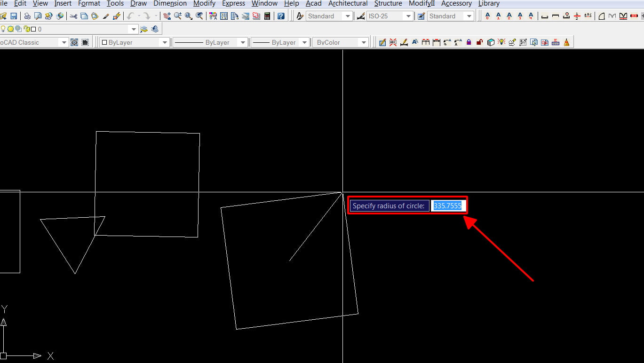Click the 'Specify radius of circle:' prompt label

389,205
